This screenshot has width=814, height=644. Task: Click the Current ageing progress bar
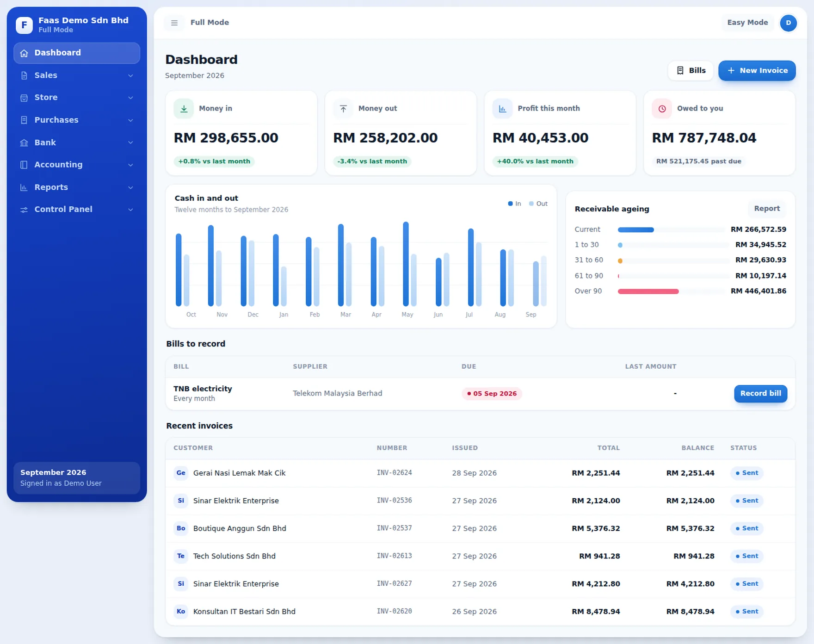tap(671, 230)
